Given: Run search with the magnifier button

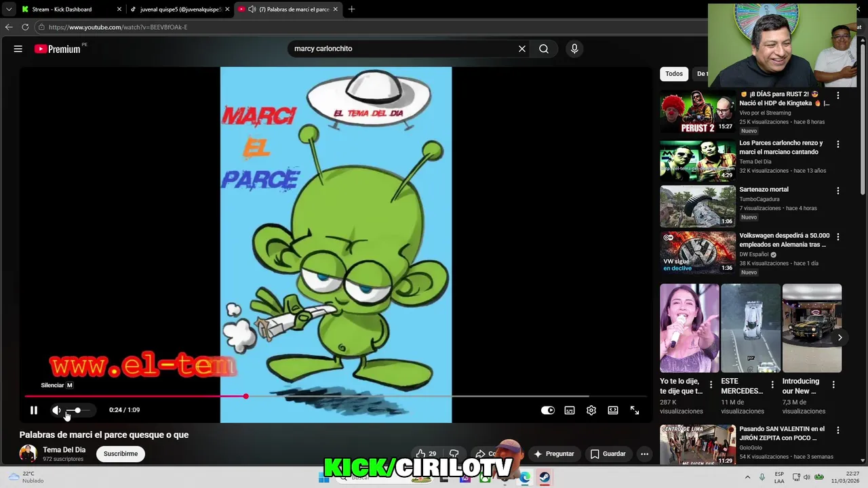Looking at the screenshot, I should point(544,49).
